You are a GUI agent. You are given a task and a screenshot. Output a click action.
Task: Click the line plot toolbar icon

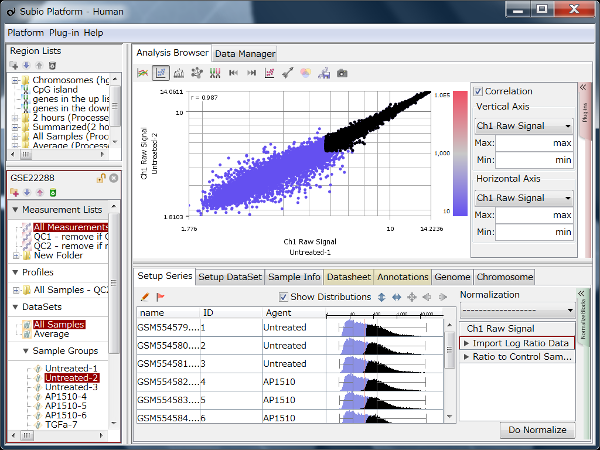point(143,73)
